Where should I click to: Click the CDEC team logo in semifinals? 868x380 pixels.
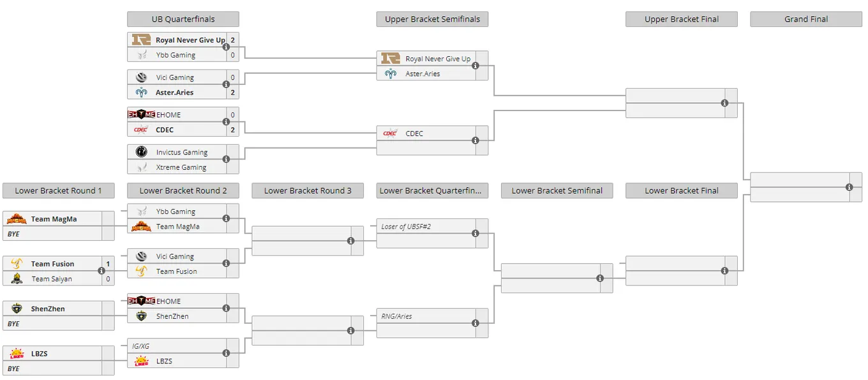pos(390,133)
